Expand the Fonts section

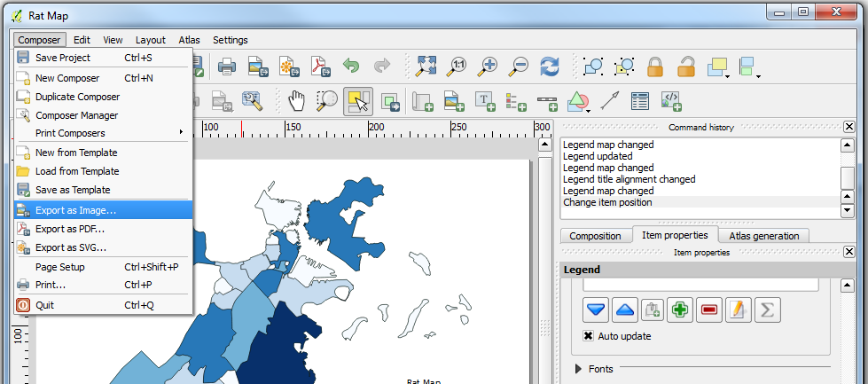580,368
